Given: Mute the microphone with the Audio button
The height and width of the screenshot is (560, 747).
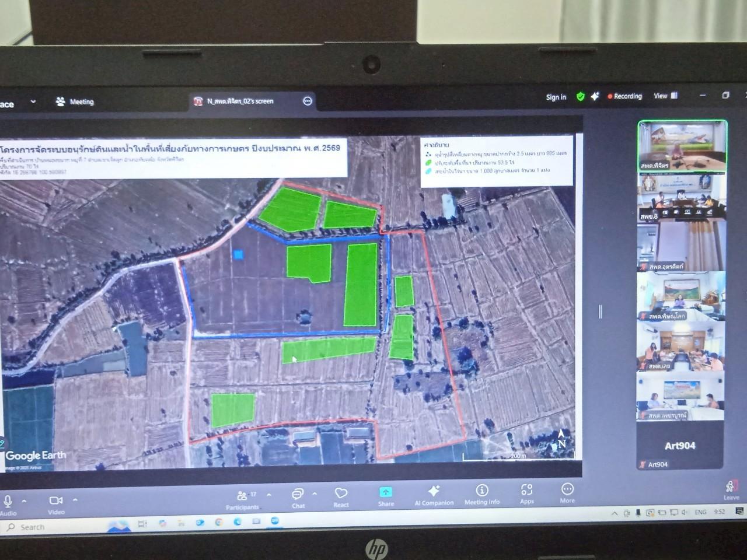Looking at the screenshot, I should (x=8, y=502).
